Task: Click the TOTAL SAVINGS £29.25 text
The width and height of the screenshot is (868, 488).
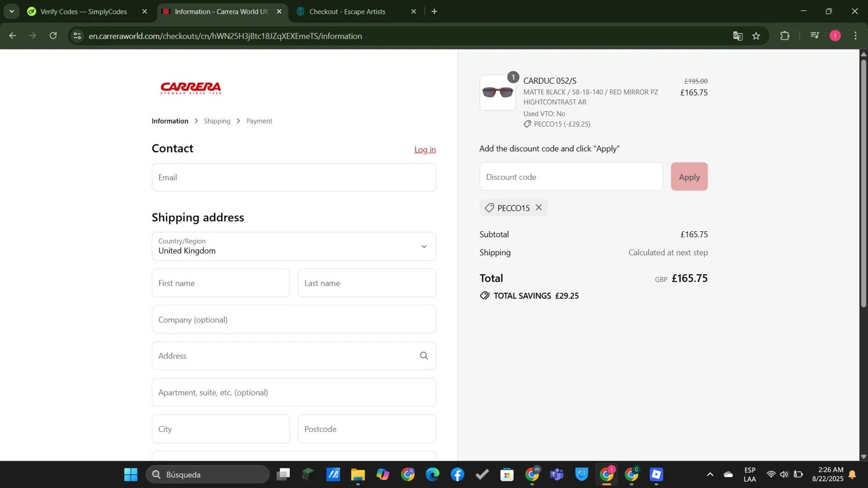Action: click(536, 296)
